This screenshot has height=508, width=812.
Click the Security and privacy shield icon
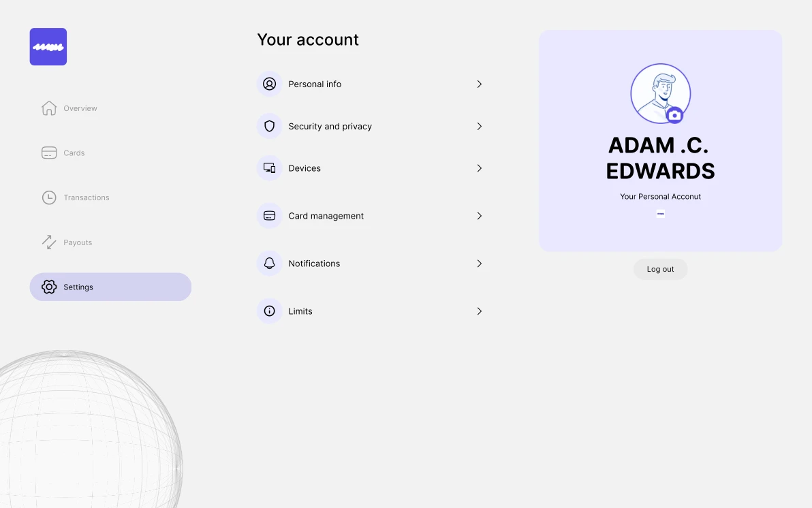(x=269, y=127)
